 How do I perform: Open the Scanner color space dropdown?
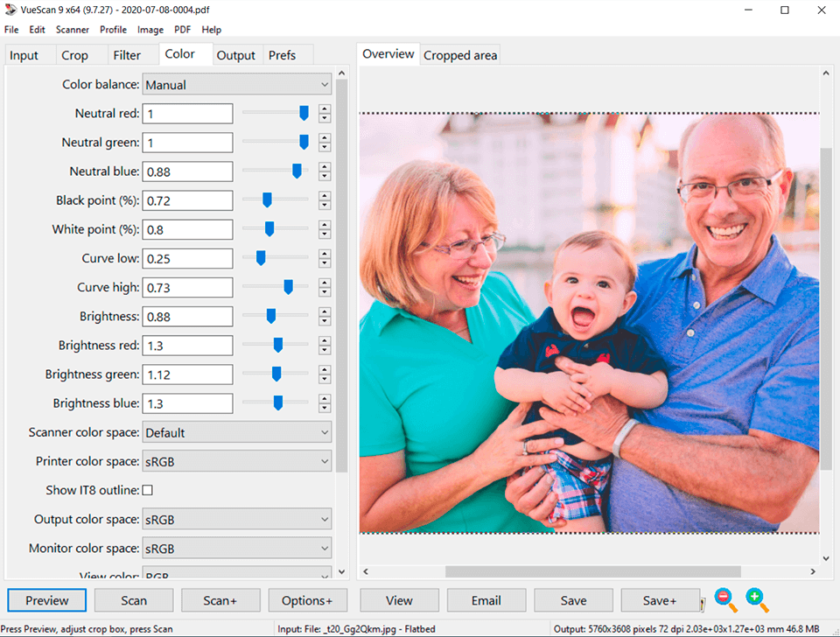(x=236, y=431)
